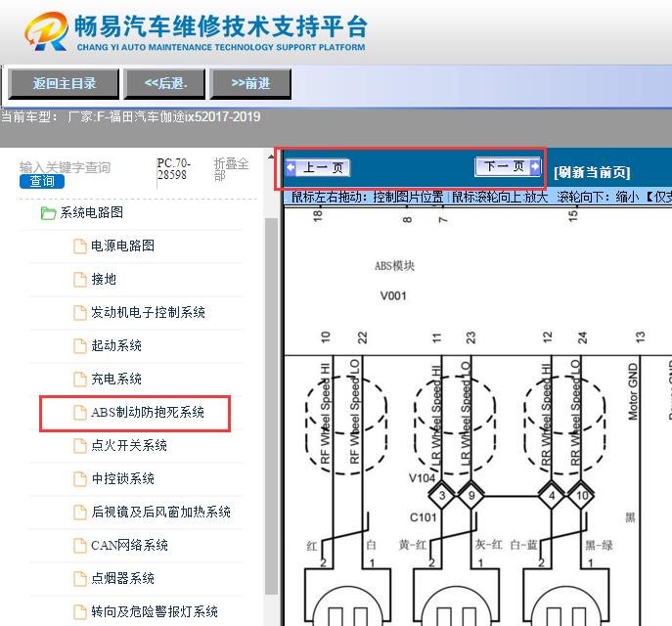672x626 pixels.
Task: Focus the 输入关键字查询 keyword field
Action: click(x=66, y=167)
